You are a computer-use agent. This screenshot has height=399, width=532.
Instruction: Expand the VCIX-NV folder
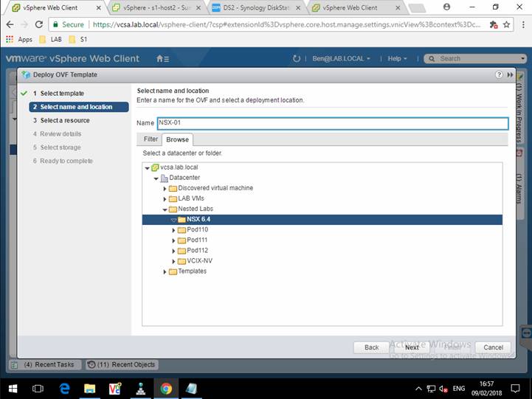click(173, 261)
